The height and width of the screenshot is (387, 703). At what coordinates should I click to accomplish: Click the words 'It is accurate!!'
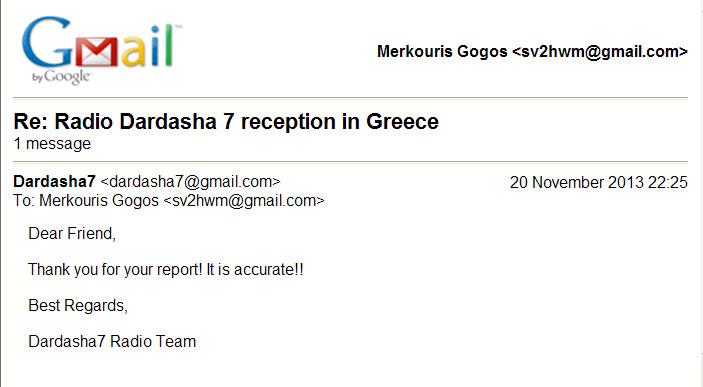[x=255, y=270]
